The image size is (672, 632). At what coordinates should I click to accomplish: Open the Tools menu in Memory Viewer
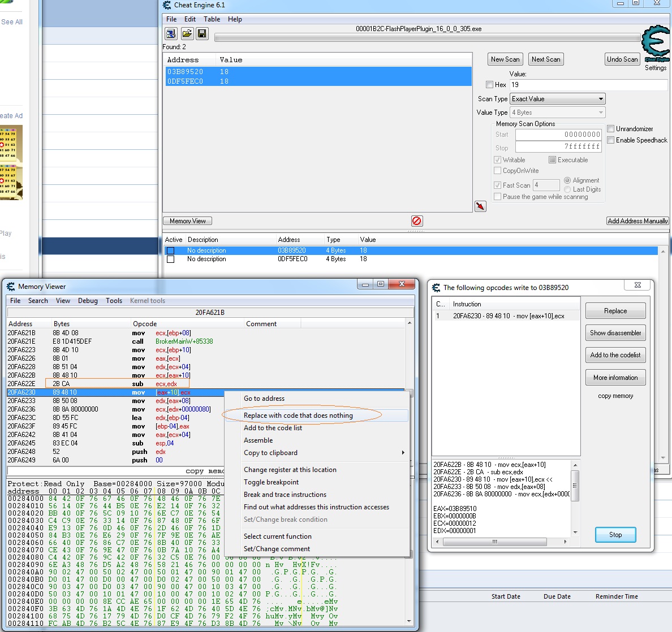tap(114, 301)
